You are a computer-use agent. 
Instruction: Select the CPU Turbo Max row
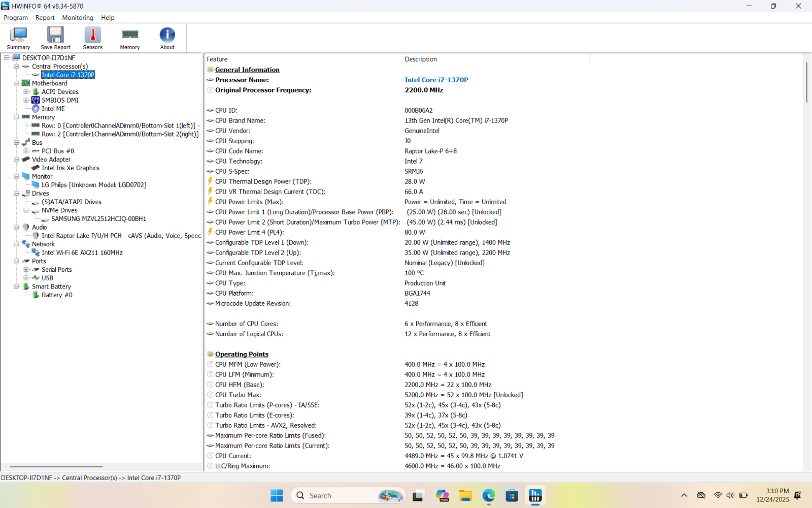365,395
